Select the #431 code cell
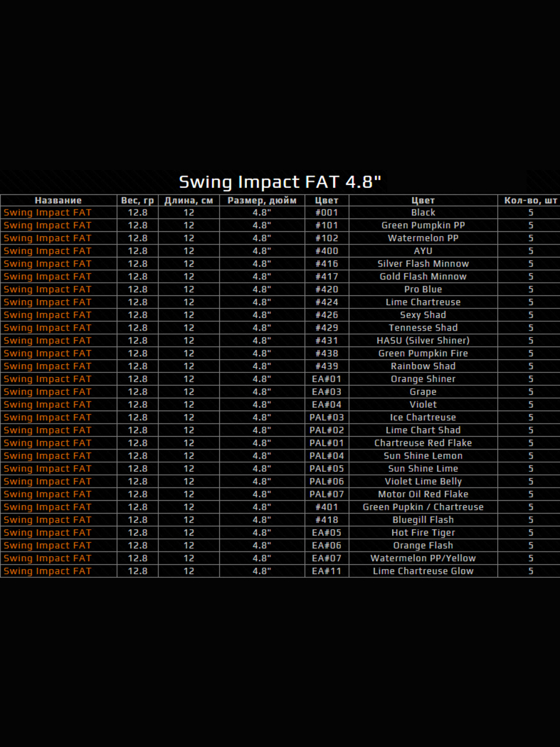This screenshot has height=747, width=560. (327, 341)
